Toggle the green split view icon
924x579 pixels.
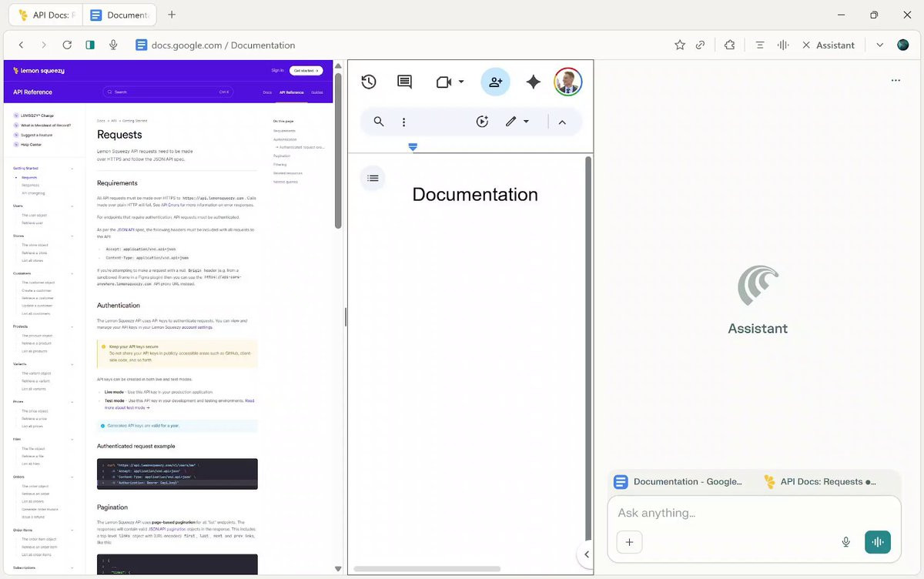point(90,45)
